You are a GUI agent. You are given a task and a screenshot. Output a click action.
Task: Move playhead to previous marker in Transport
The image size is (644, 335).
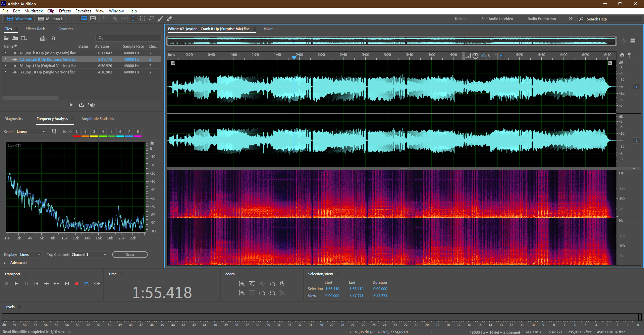36,284
